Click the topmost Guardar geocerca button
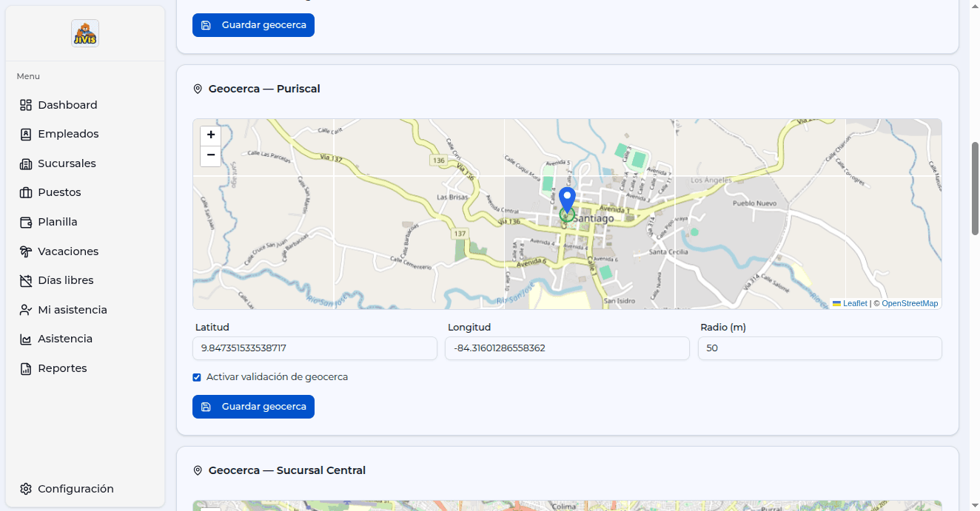 (253, 25)
